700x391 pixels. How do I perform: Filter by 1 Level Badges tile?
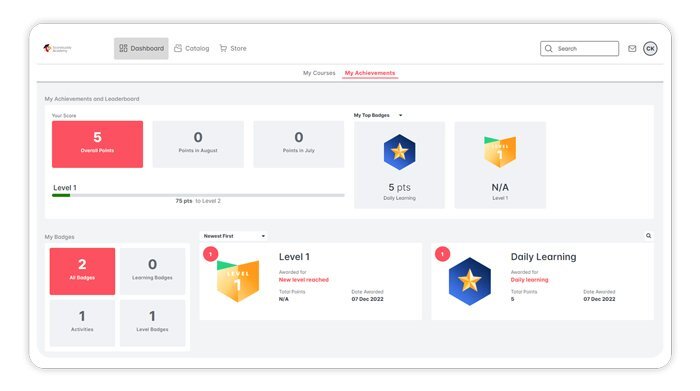(x=152, y=323)
